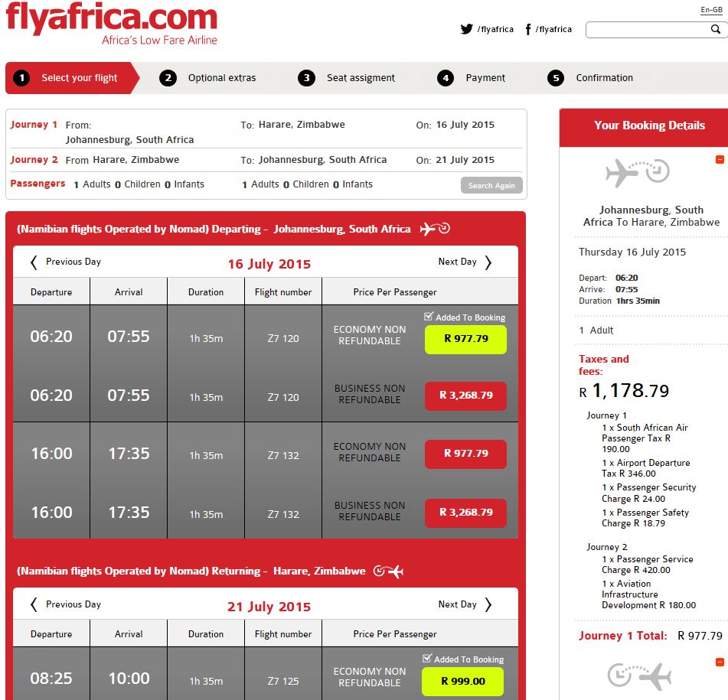Collapse Journey 2 booking details minus icon
The width and height of the screenshot is (728, 700).
(720, 662)
